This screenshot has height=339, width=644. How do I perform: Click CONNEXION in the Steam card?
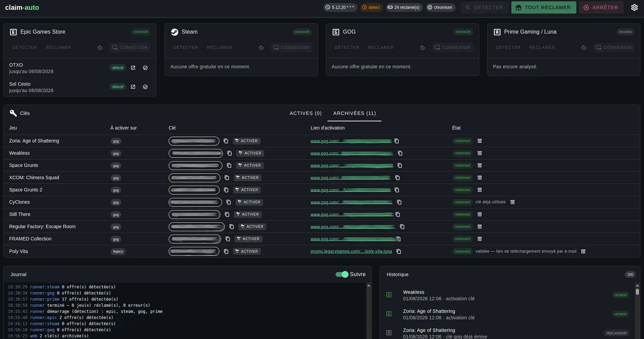(x=291, y=47)
